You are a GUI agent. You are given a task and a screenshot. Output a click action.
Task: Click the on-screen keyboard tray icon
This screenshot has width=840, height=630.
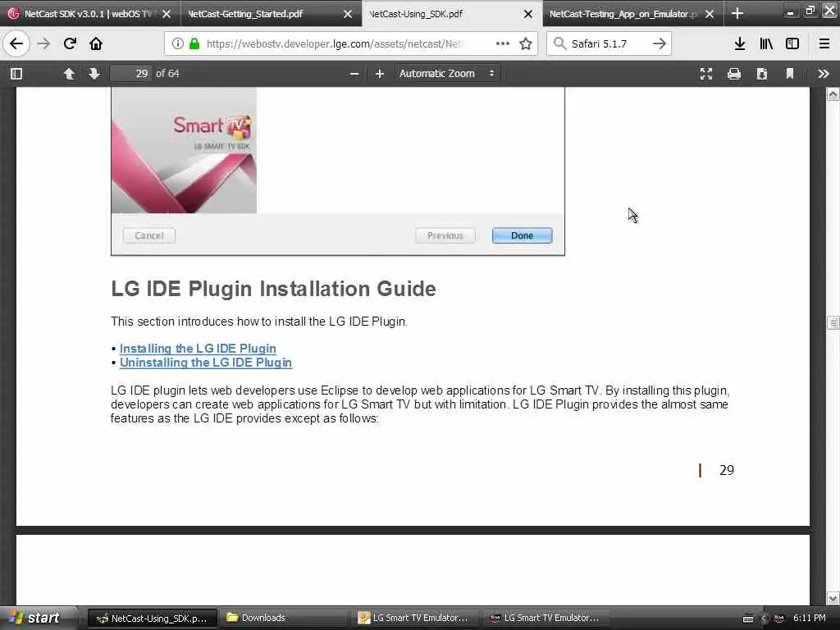click(x=748, y=619)
